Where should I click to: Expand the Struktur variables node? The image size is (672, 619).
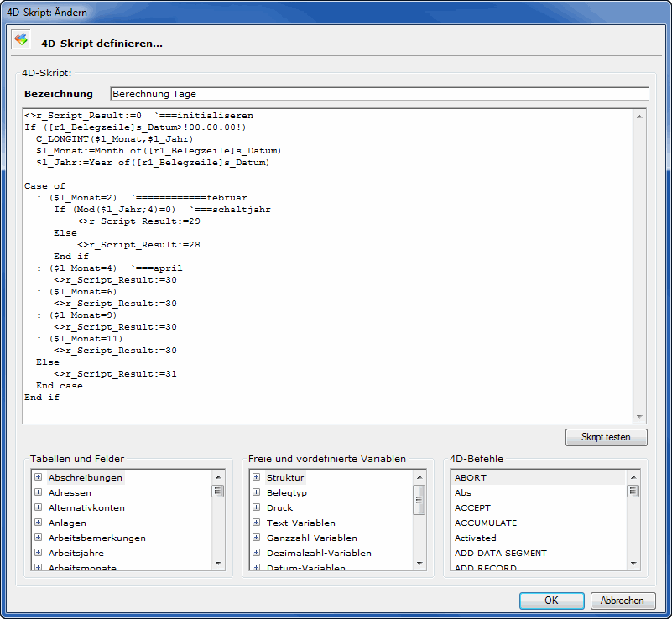coord(257,477)
